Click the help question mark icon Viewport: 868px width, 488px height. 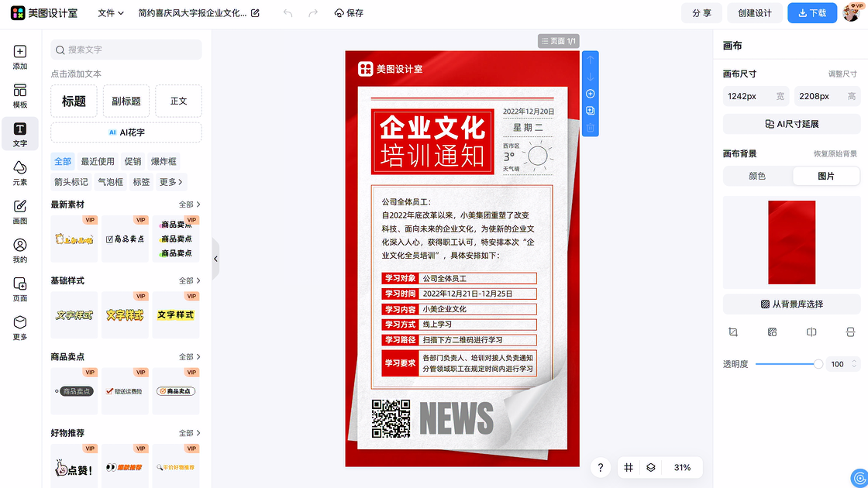coord(601,468)
